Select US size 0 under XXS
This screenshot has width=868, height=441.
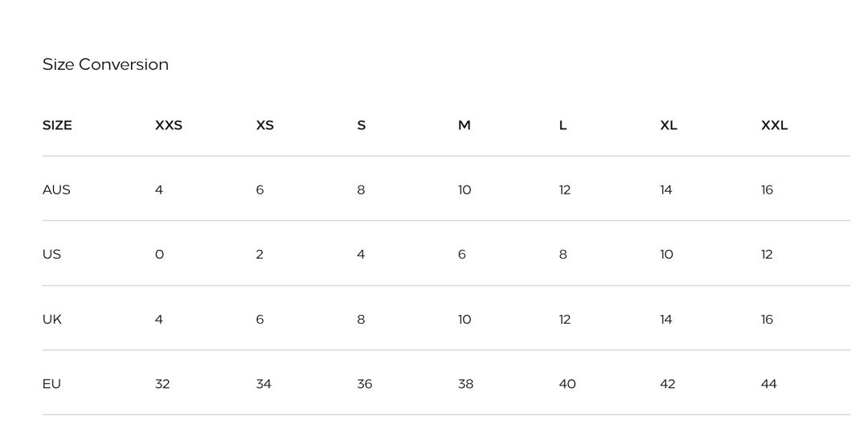[159, 255]
